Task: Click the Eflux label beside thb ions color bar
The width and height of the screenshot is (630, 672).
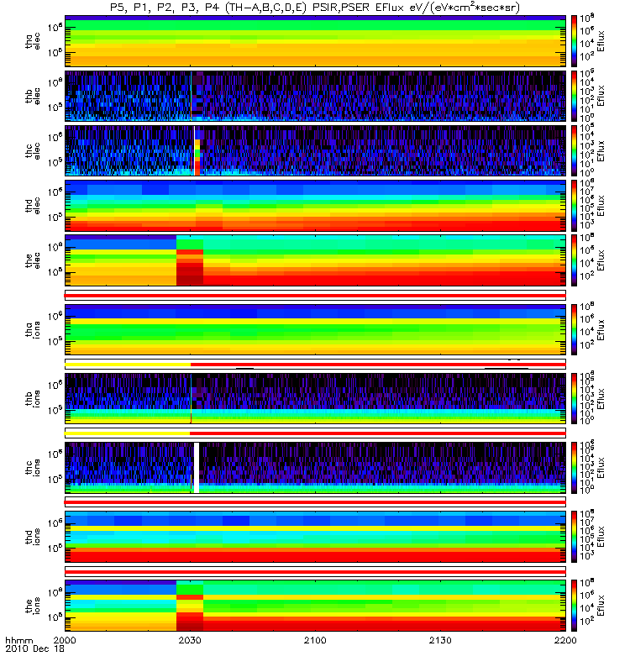Action: 601,398
